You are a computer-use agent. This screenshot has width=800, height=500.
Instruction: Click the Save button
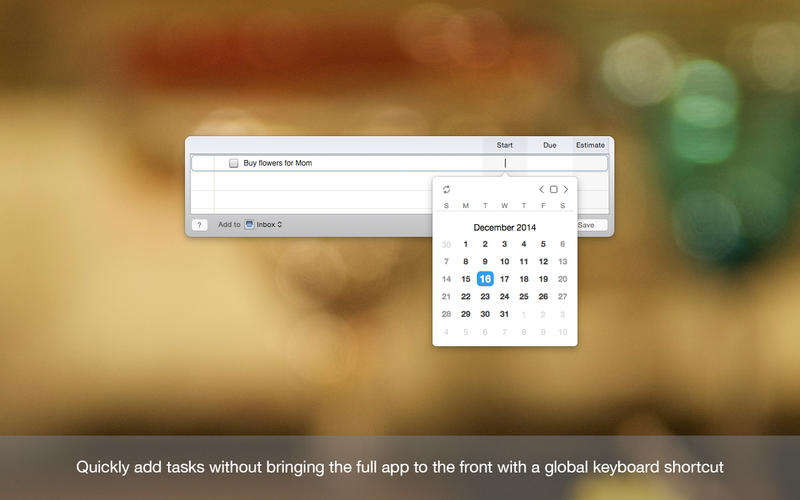(x=592, y=225)
